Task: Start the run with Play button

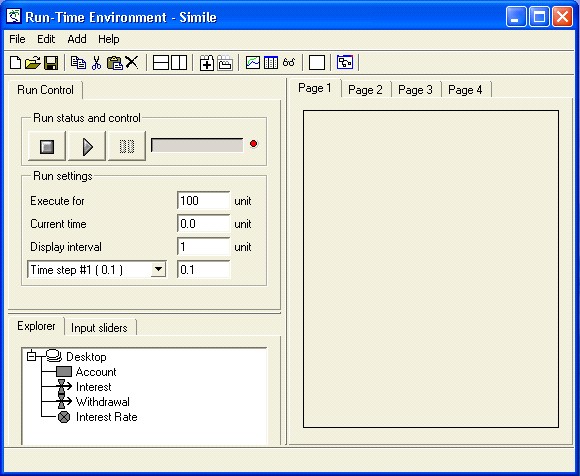Action: (87, 146)
